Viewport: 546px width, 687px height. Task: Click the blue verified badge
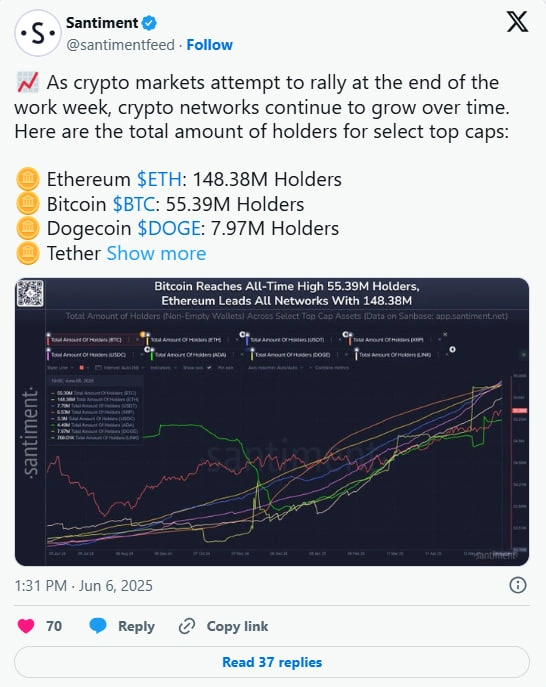(149, 23)
